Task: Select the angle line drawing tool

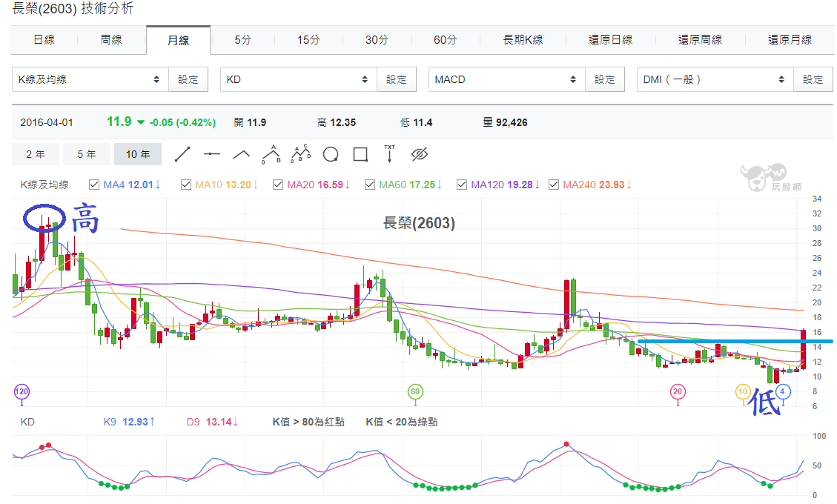Action: tap(241, 154)
